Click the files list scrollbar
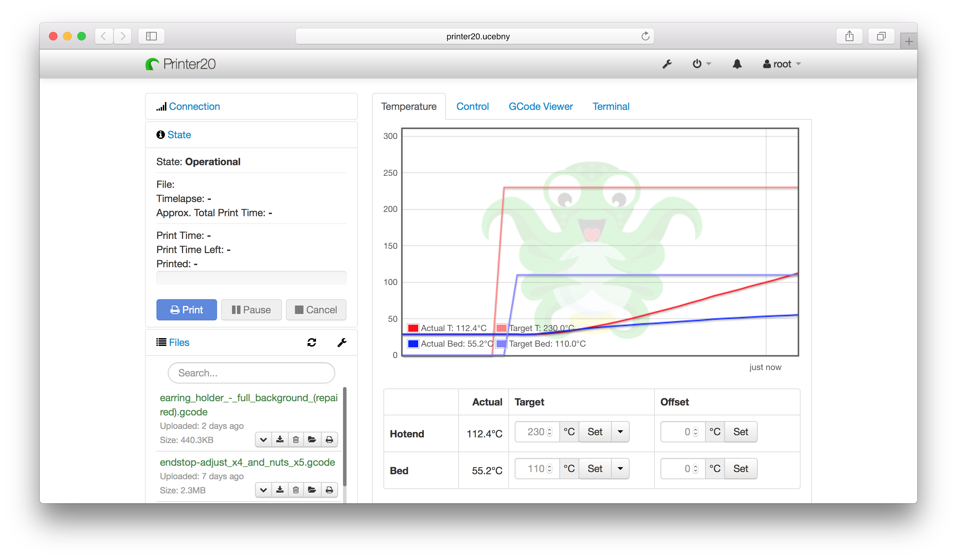This screenshot has width=957, height=560. (344, 436)
